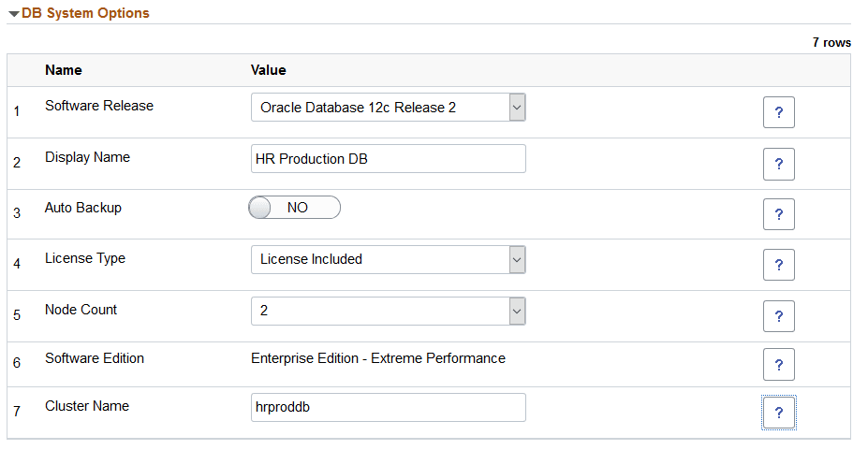This screenshot has width=868, height=450.
Task: Open help for Node Count row
Action: coord(778,315)
